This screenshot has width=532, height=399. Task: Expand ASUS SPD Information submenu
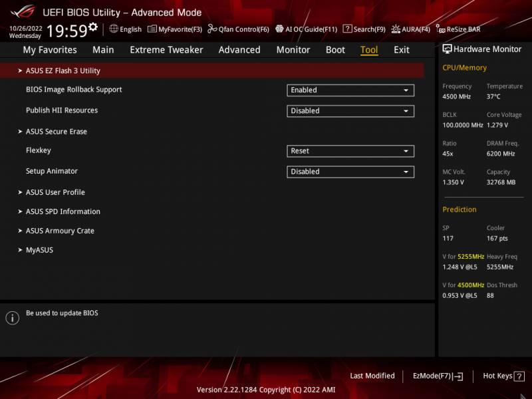pyautogui.click(x=63, y=211)
